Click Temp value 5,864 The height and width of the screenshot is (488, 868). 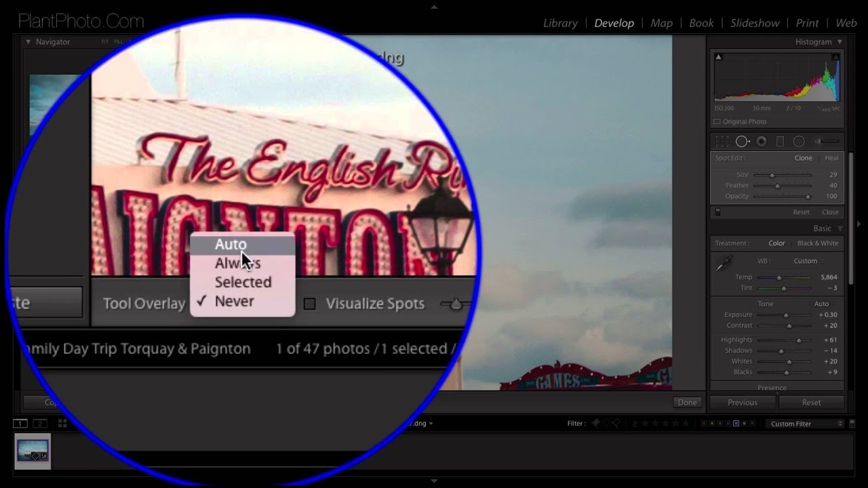828,278
